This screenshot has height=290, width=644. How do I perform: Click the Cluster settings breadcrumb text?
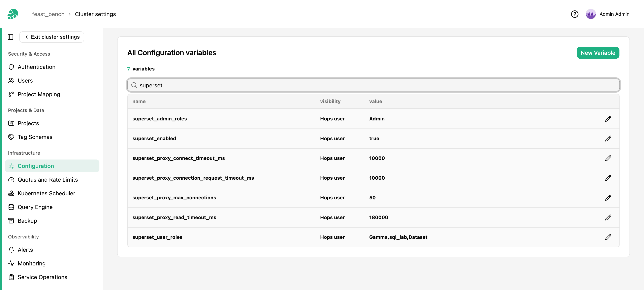95,14
